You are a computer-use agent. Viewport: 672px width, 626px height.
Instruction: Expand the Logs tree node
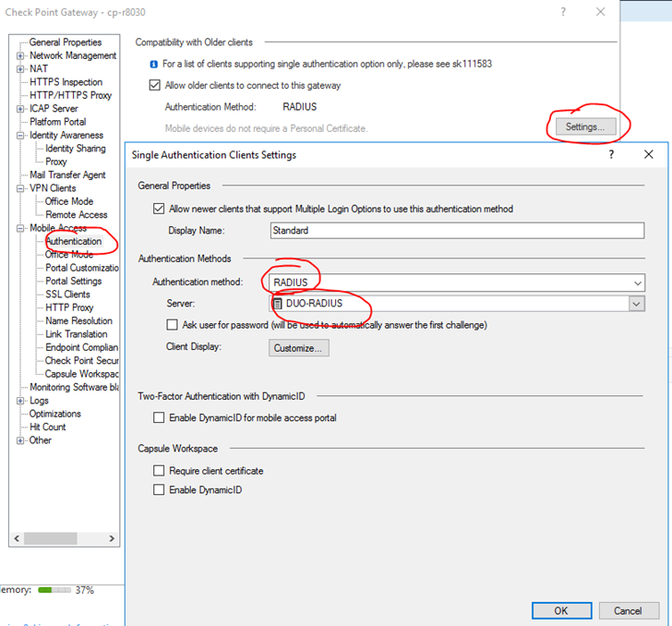pyautogui.click(x=20, y=401)
